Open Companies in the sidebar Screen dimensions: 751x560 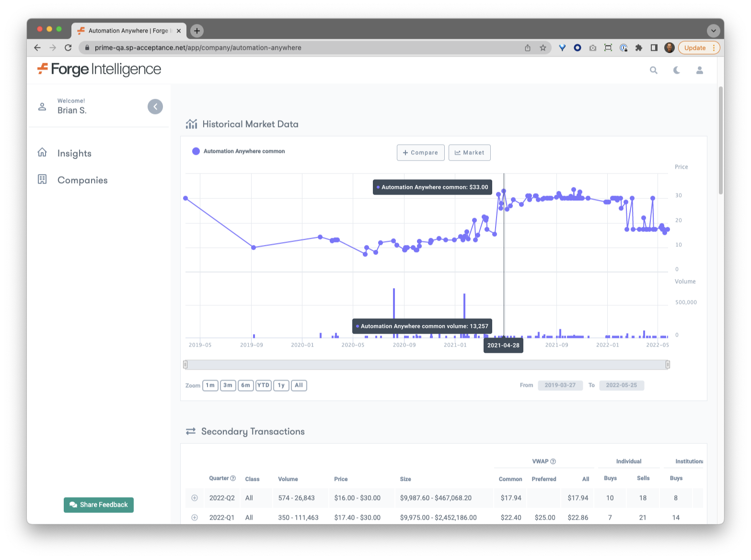click(x=82, y=180)
